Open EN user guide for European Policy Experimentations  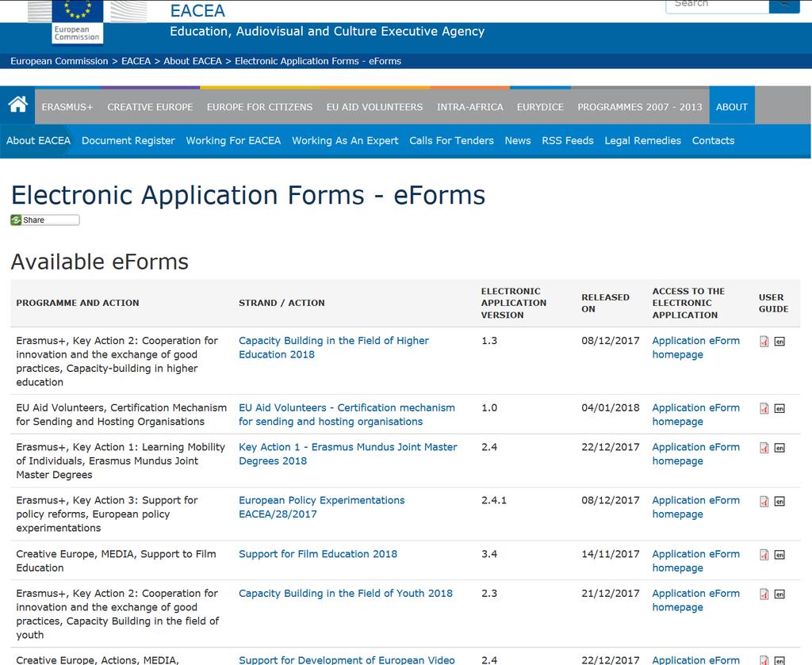point(779,501)
